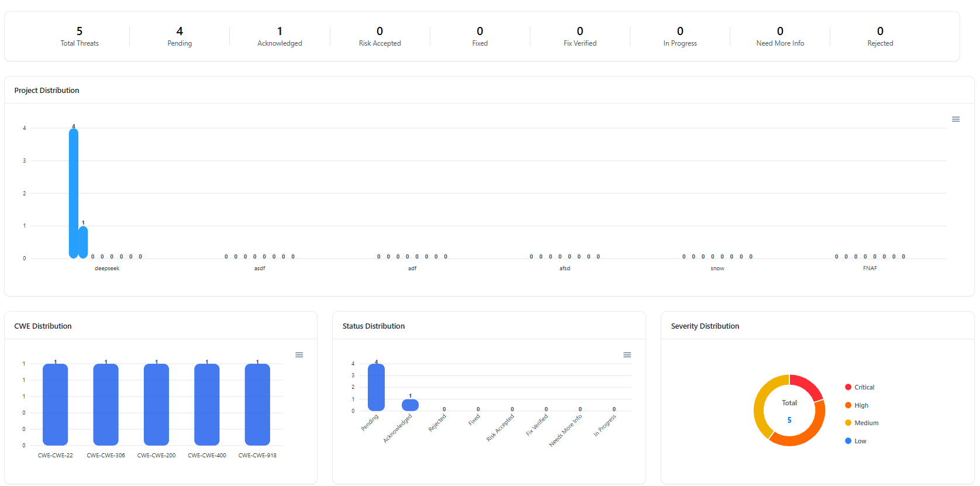Click the Acknowledged count summary card
This screenshot has height=486, width=980.
[279, 36]
